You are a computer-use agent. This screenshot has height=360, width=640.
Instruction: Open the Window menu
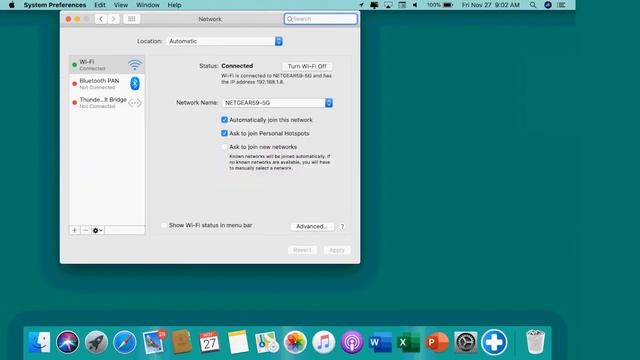pyautogui.click(x=148, y=5)
